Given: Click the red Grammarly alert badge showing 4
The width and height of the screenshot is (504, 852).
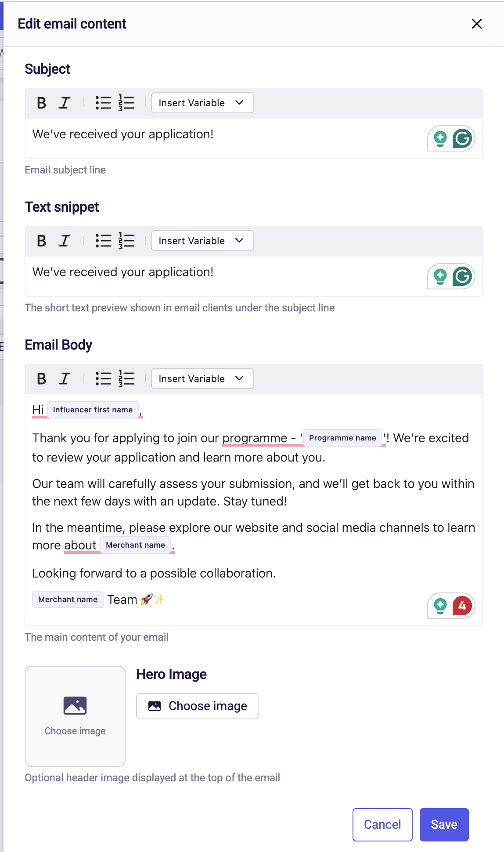Looking at the screenshot, I should coord(462,606).
